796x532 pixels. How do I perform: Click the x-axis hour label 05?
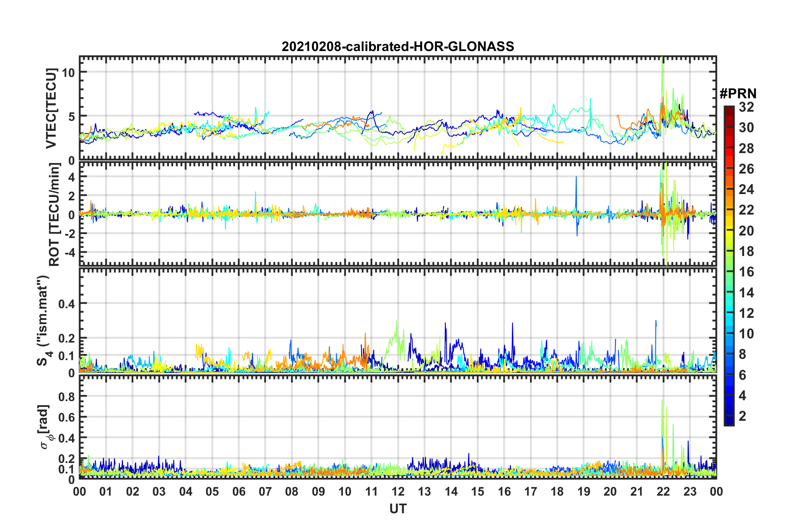click(x=212, y=491)
